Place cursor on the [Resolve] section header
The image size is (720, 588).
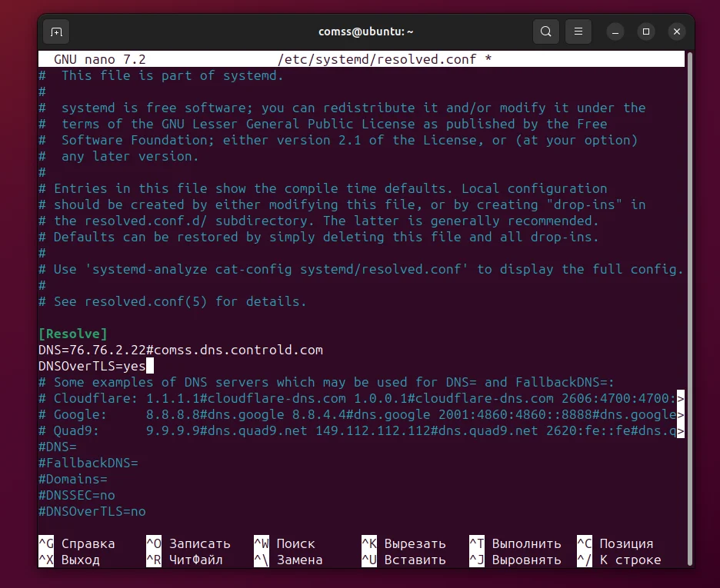pos(73,334)
